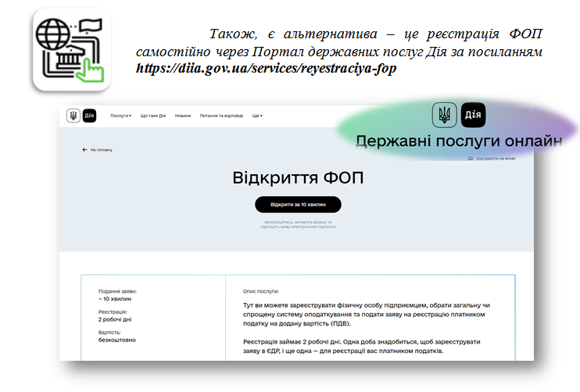
Task: Click paragraph starting Реєстрація займає 2 робочі дні
Action: pos(361,346)
